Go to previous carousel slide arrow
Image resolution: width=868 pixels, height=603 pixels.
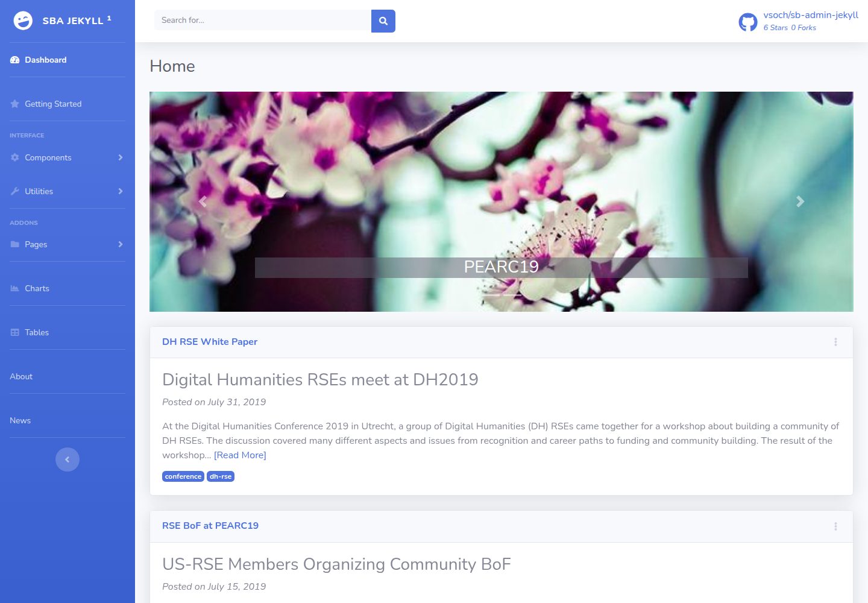(203, 201)
